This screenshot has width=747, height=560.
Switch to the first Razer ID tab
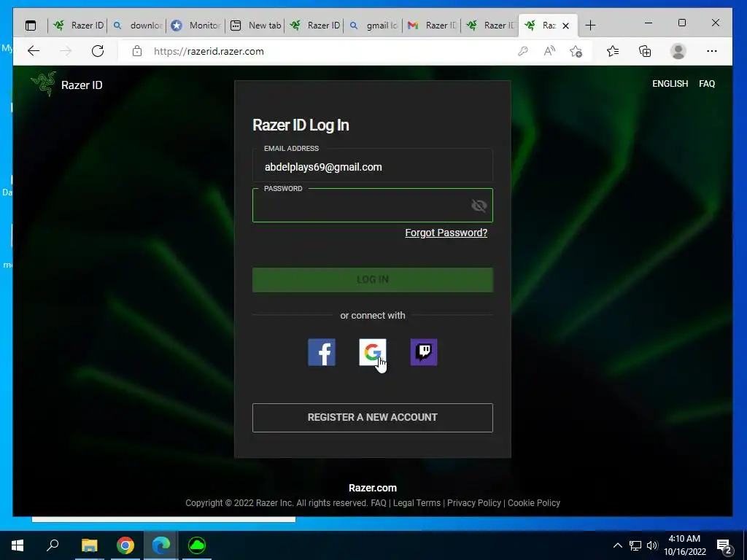(x=78, y=26)
